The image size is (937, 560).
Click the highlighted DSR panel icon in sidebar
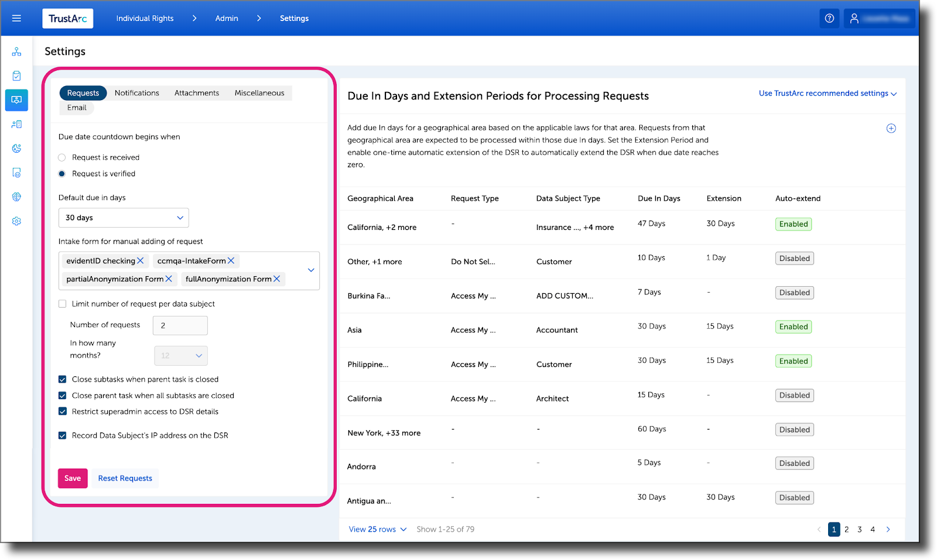pos(16,99)
